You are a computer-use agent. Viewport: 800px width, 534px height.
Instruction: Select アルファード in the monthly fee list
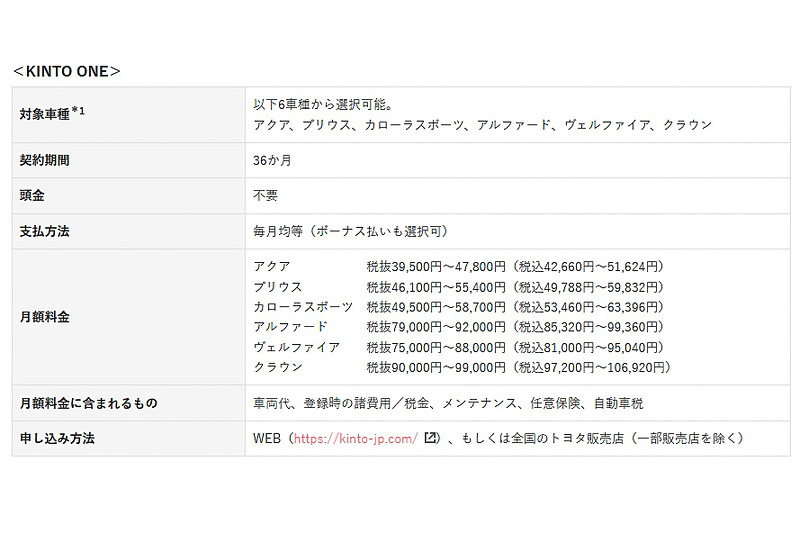click(290, 326)
